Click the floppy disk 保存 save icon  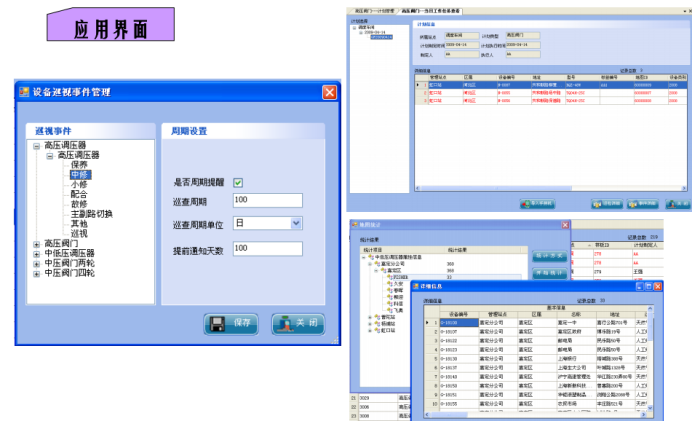click(x=217, y=324)
